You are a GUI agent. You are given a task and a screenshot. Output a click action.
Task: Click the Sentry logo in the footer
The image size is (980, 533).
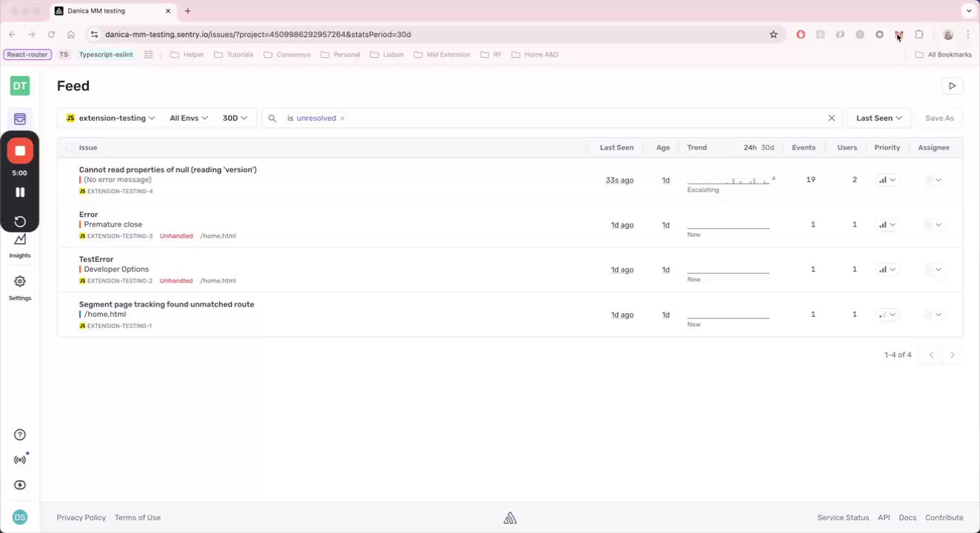click(x=510, y=518)
